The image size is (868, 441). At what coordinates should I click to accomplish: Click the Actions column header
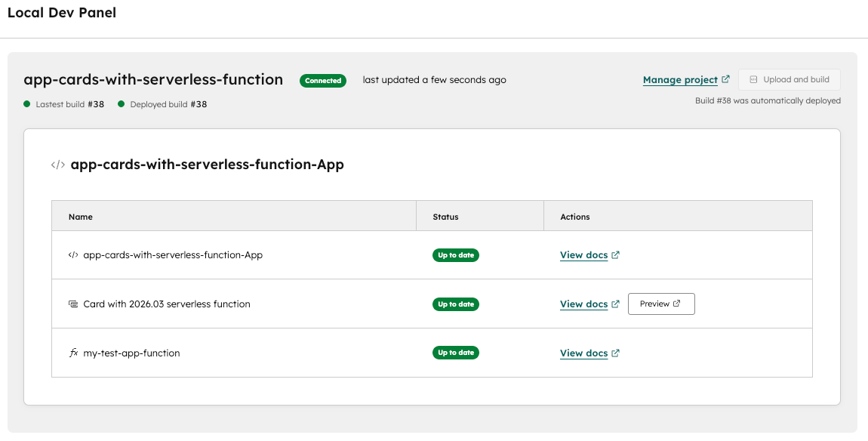(x=575, y=217)
